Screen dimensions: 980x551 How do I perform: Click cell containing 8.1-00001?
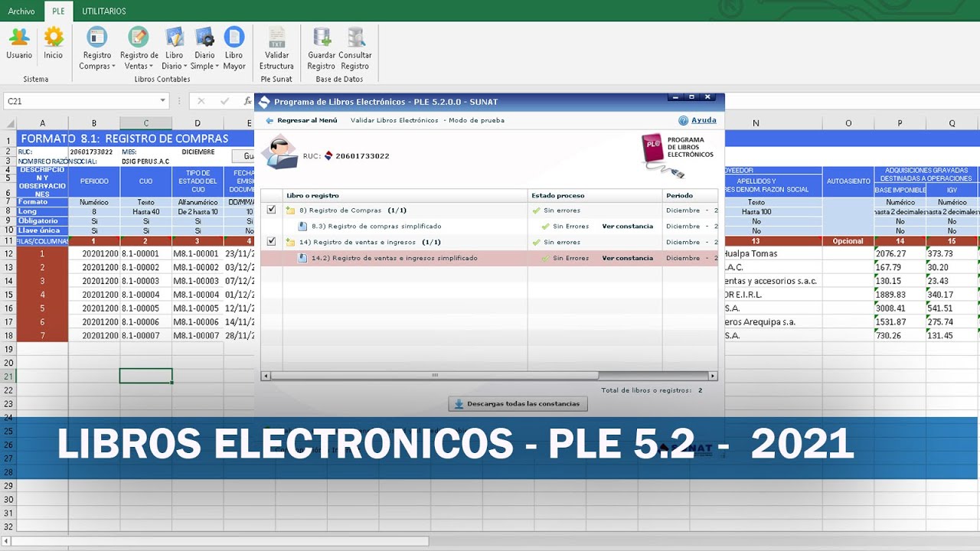(145, 253)
